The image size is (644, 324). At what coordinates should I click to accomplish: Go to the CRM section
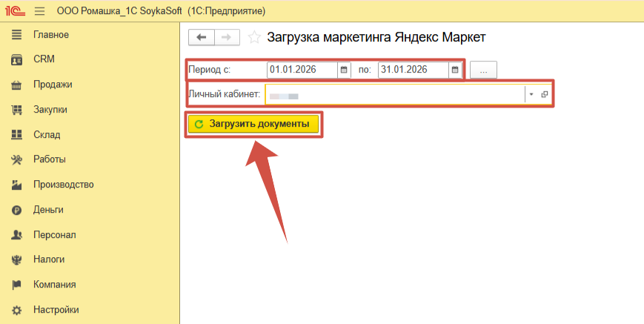click(x=44, y=59)
